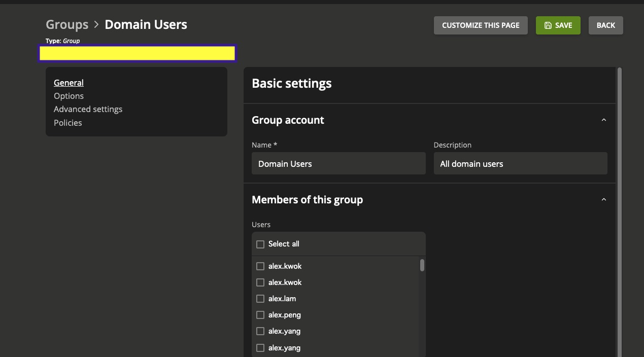Screen dimensions: 644x357
Task: Click the Users list scrollbar
Action: [422, 265]
